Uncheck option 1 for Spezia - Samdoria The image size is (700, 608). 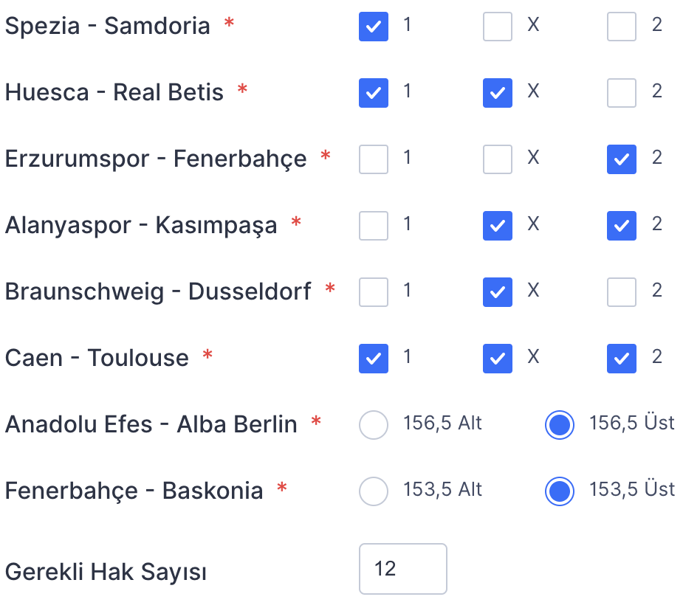pyautogui.click(x=373, y=27)
